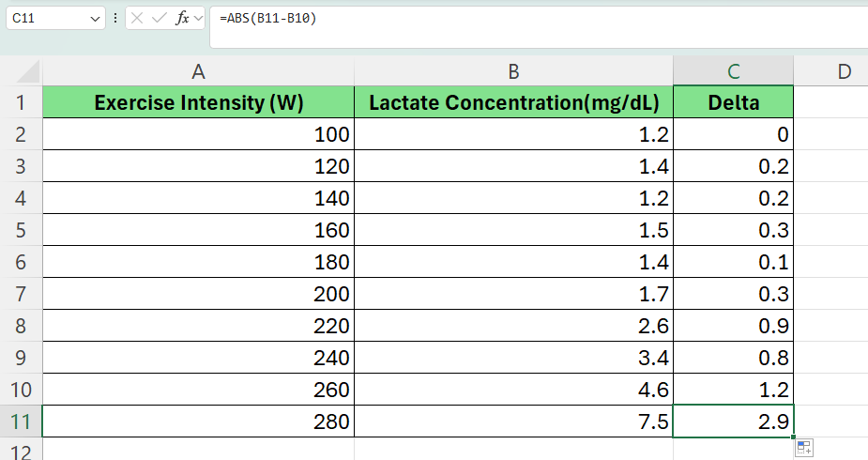This screenshot has height=460, width=868.
Task: Expand the chevron next to fx button
Action: click(198, 19)
